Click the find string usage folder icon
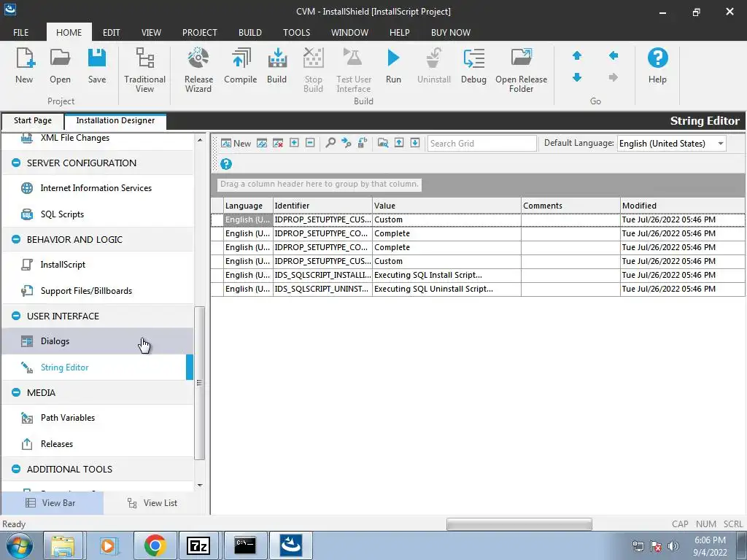The width and height of the screenshot is (747, 560). pyautogui.click(x=382, y=143)
